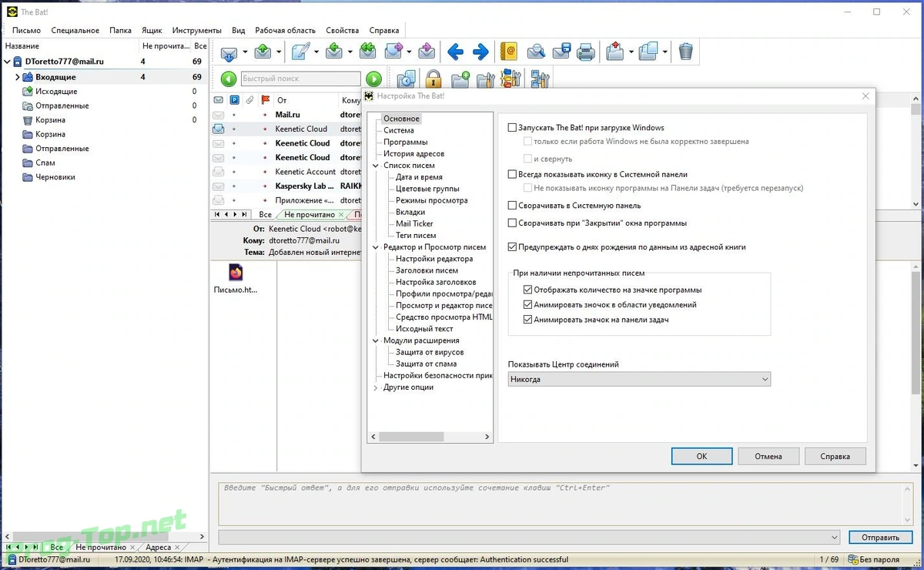Click the Get new mail envelope icon
The image size is (924, 570).
pos(229,52)
